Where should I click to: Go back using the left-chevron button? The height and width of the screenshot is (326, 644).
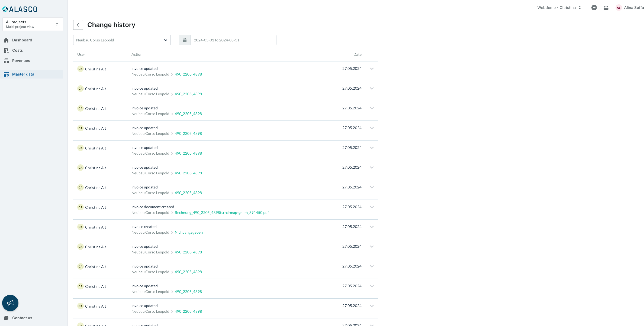[78, 25]
